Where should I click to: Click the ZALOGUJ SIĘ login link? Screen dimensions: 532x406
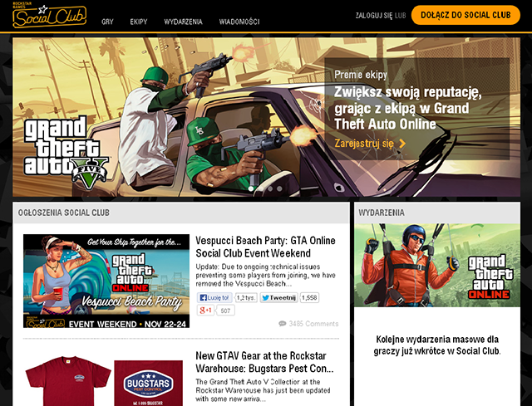coord(373,15)
